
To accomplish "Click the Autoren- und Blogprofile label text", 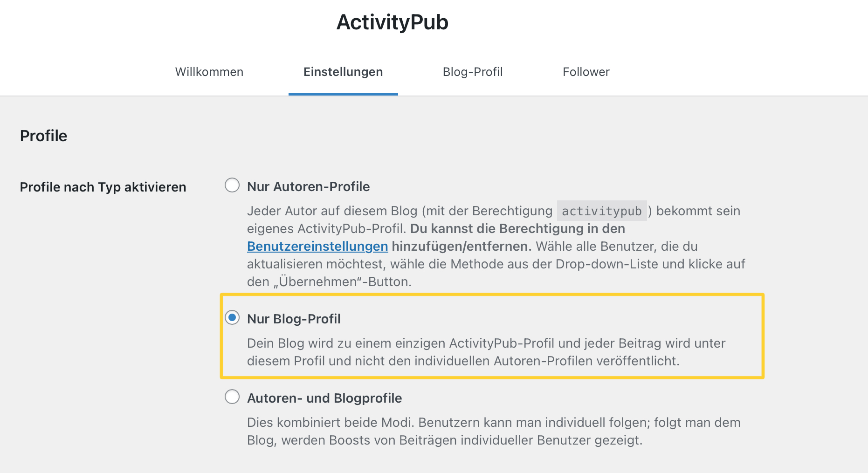I will (x=324, y=398).
